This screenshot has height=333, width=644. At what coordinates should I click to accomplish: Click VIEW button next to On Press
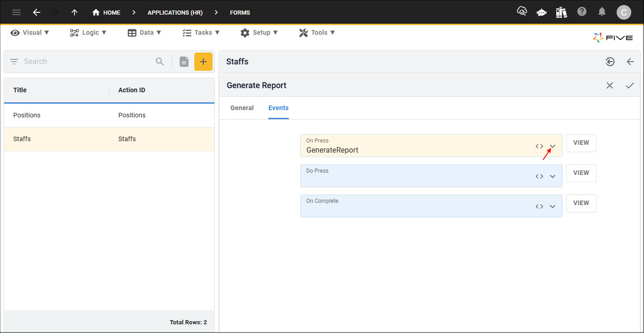click(x=581, y=143)
